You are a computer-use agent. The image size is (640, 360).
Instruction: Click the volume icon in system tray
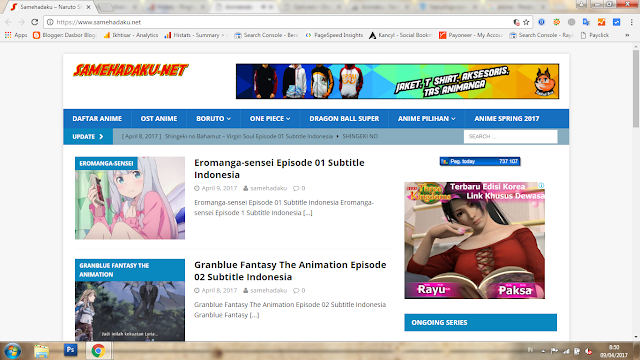589,351
